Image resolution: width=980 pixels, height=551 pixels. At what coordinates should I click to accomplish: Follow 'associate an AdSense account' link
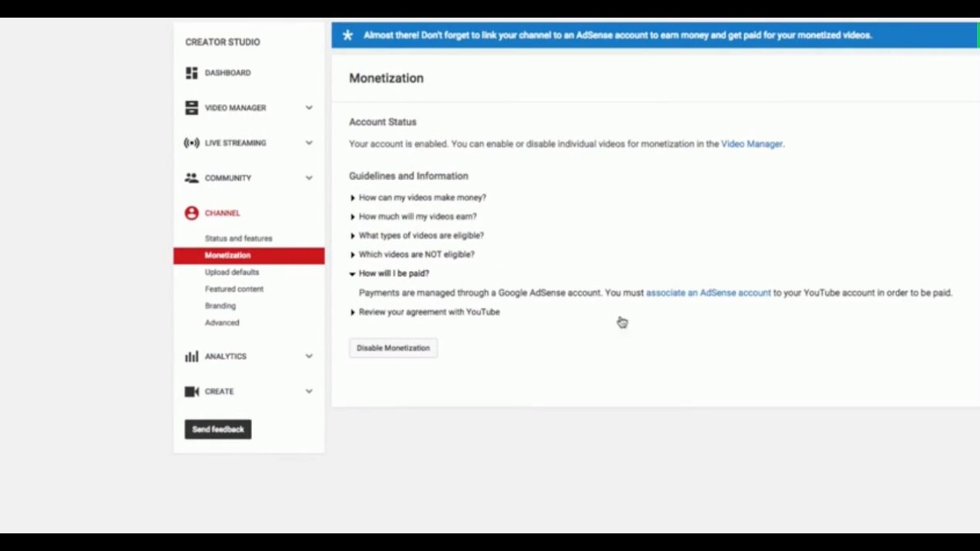click(708, 293)
